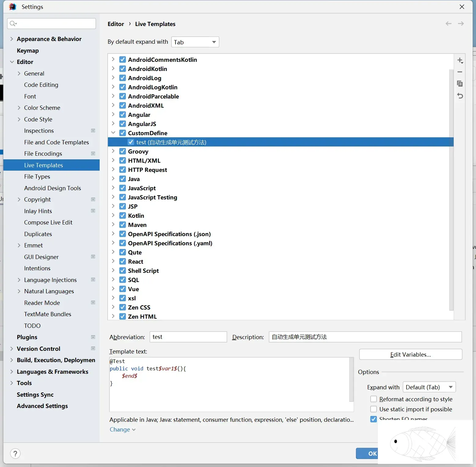Select Keymap in the settings sidebar
The height and width of the screenshot is (467, 476).
(x=28, y=50)
